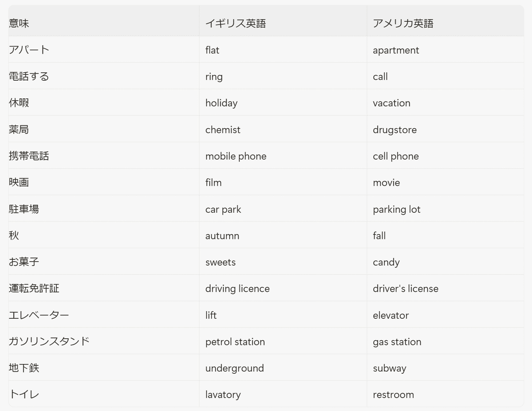Select the 'apartment' cell
Image resolution: width=532 pixels, height=411 pixels.
[x=396, y=50]
